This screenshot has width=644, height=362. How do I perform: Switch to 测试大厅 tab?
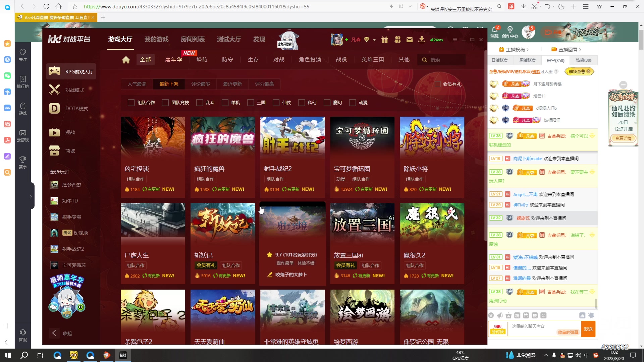click(229, 39)
